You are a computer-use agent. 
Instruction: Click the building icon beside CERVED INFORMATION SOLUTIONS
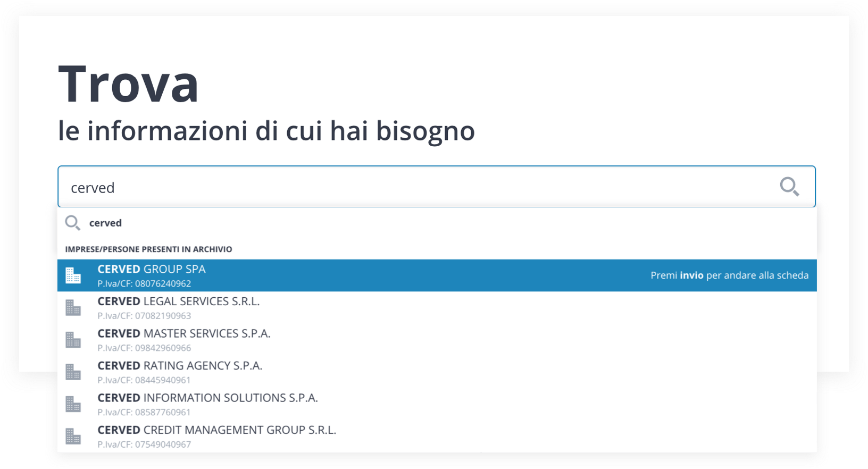click(x=73, y=404)
